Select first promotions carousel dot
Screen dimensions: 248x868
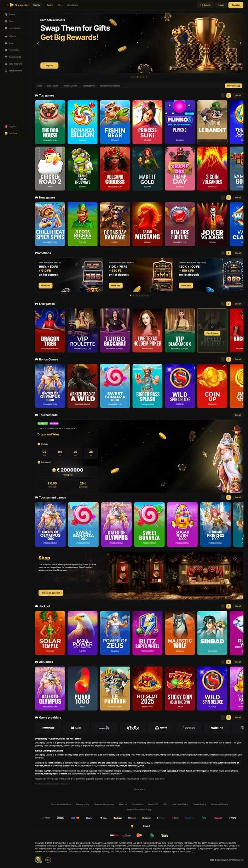pos(131,296)
